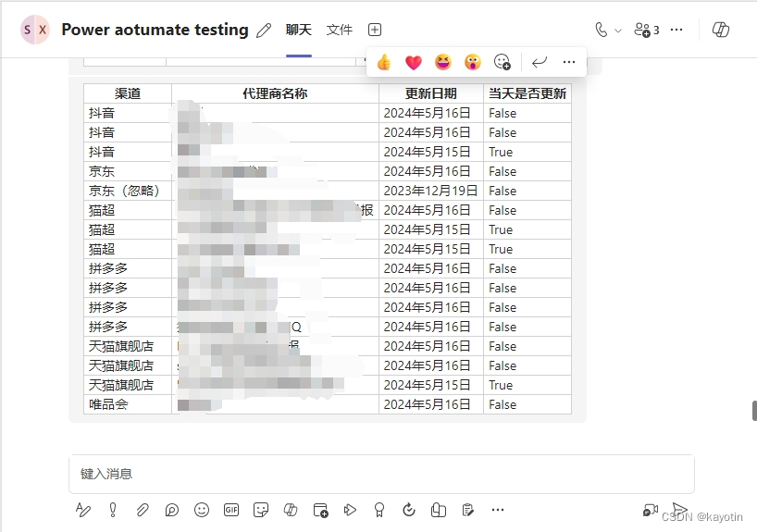Expand the call options dropdown arrow
757x532 pixels.
point(618,31)
